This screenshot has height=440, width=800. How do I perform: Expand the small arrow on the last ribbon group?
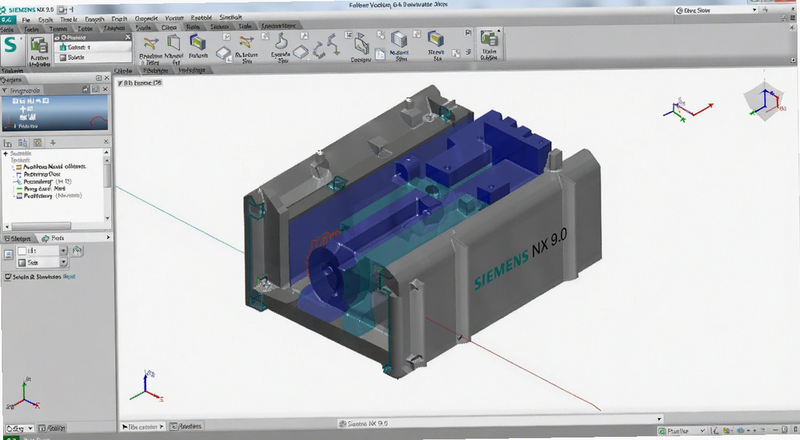click(499, 32)
